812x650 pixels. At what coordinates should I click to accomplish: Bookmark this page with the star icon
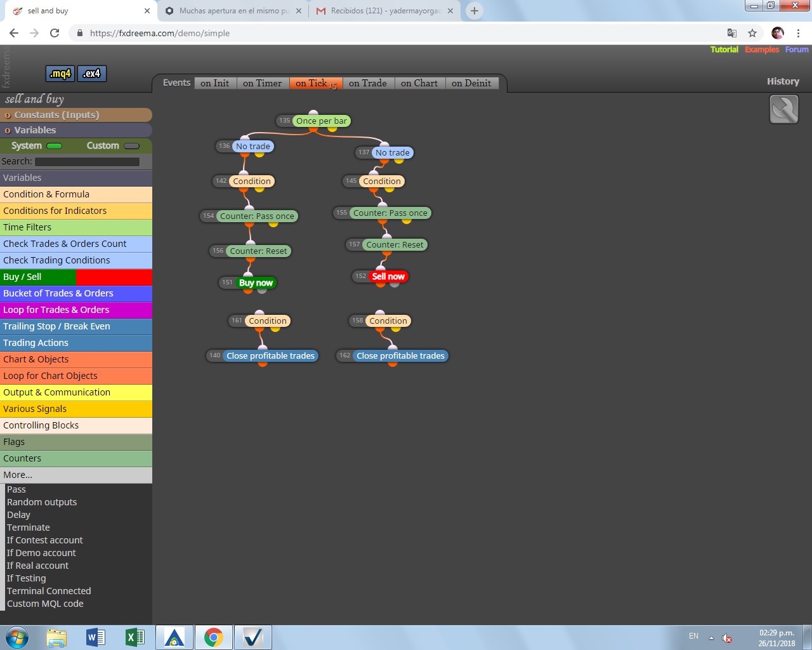point(752,33)
